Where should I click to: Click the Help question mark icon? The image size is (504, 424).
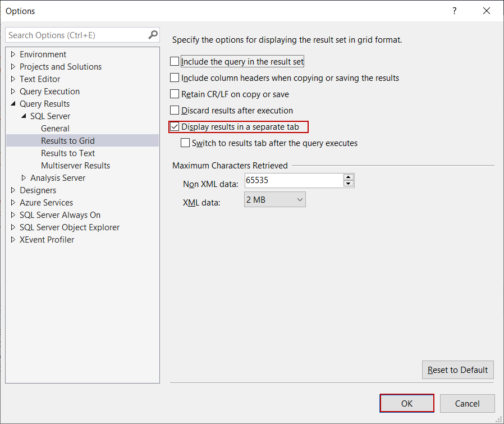click(x=455, y=11)
